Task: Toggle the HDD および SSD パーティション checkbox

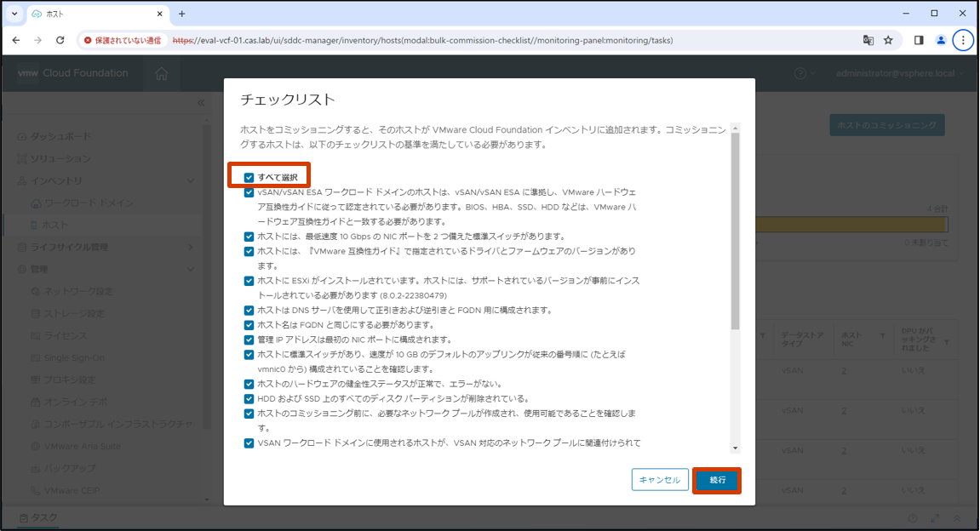Action: pos(249,399)
